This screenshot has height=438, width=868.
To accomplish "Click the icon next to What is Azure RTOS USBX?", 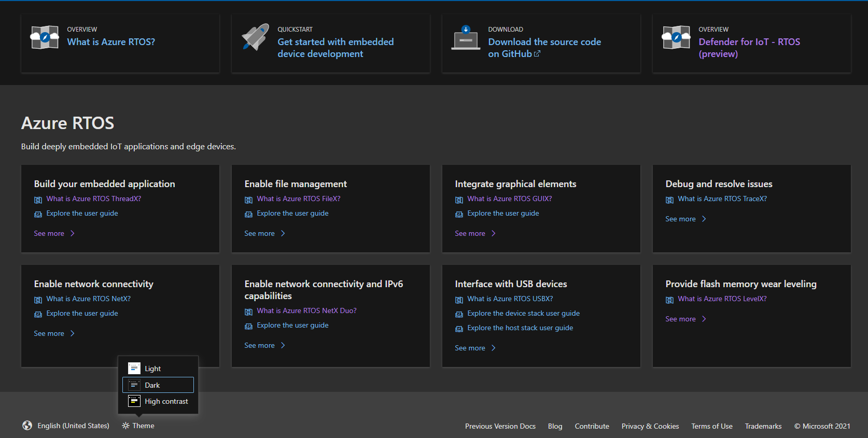I will click(459, 300).
